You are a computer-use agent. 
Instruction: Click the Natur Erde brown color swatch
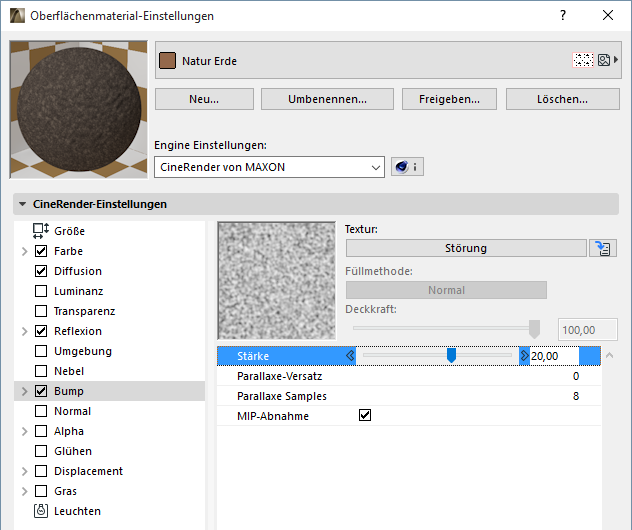pyautogui.click(x=167, y=61)
